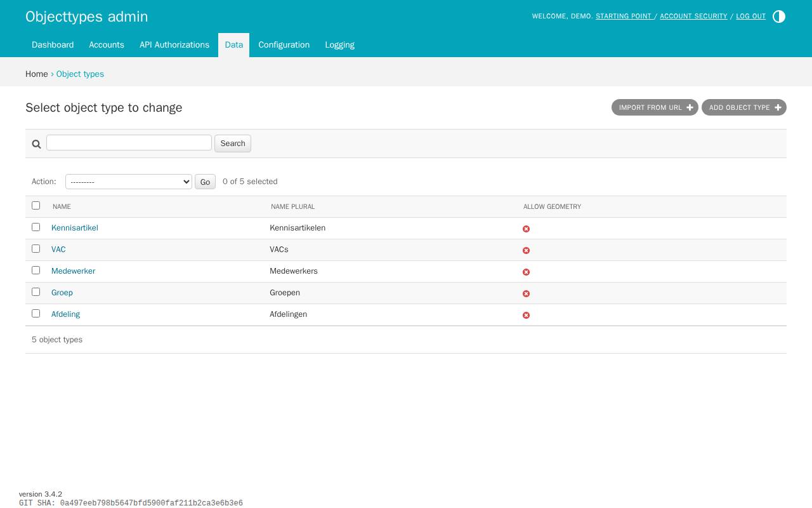This screenshot has width=812, height=508.
Task: Open Account Security link
Action: [x=693, y=17]
